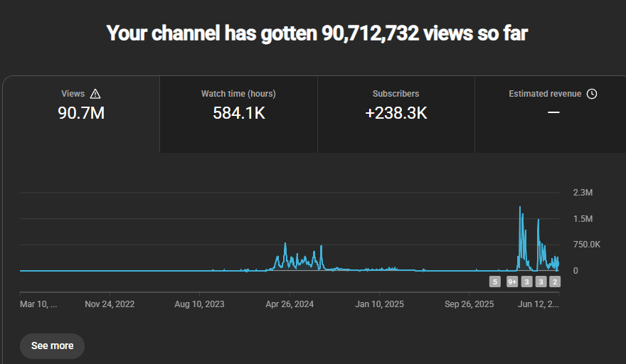The height and width of the screenshot is (364, 626).
Task: Click the 90.7M views value
Action: 81,113
